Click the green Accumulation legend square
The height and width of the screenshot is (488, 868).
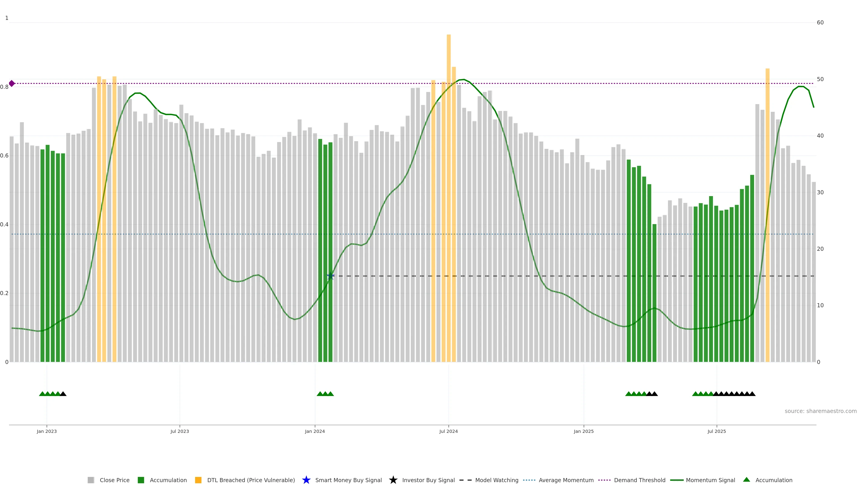tap(141, 480)
